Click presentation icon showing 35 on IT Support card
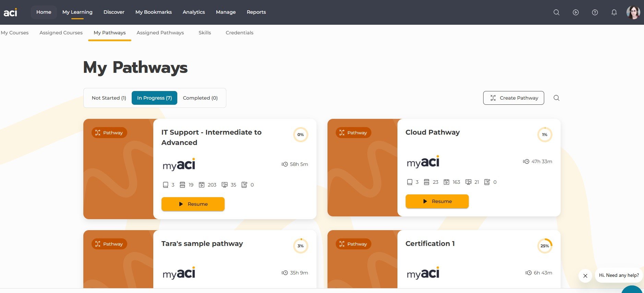This screenshot has height=293, width=644. point(225,185)
